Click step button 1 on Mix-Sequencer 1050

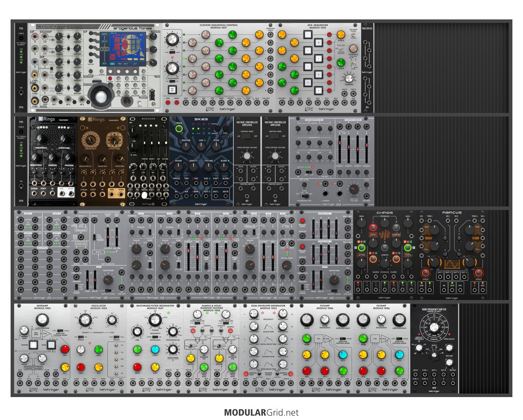308,35
